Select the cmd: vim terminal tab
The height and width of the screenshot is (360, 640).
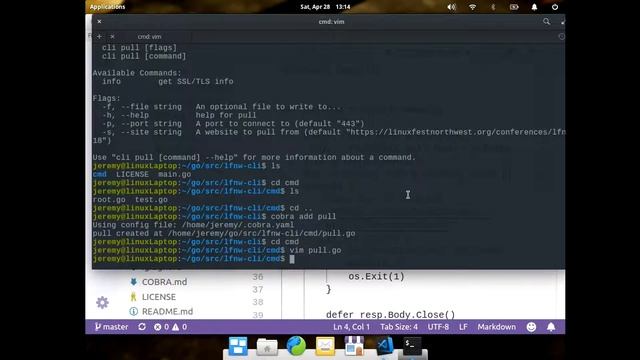click(149, 36)
